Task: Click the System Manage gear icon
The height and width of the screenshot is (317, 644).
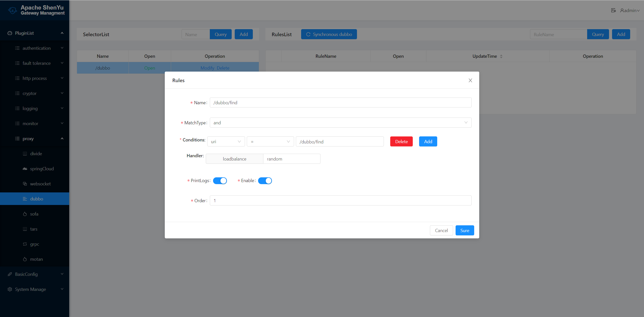Action: point(10,289)
